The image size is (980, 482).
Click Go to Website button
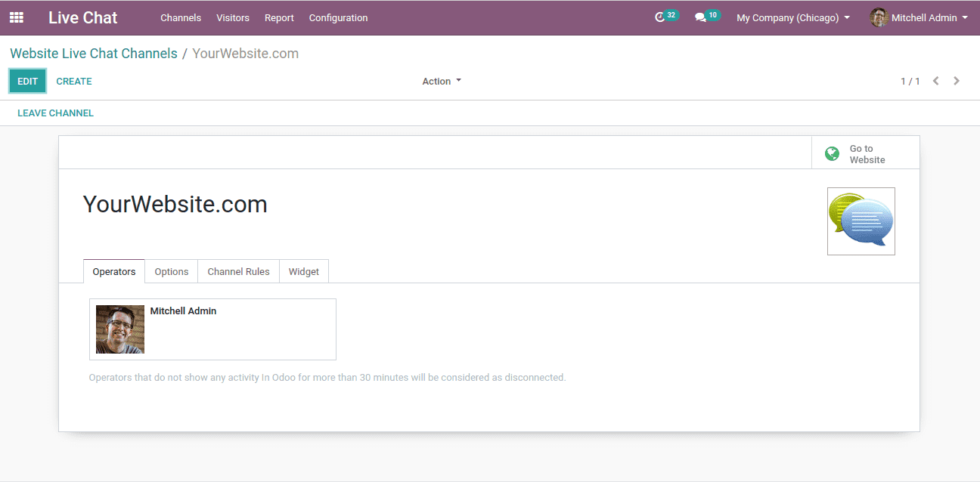866,153
